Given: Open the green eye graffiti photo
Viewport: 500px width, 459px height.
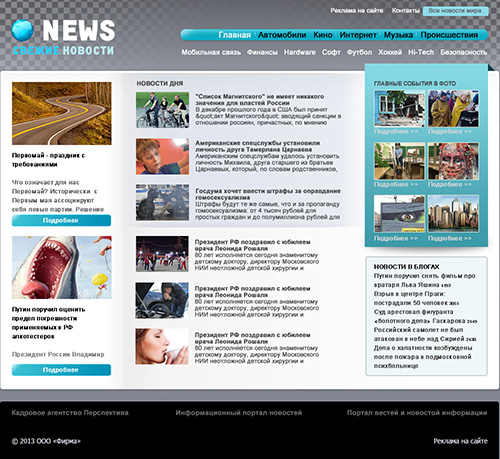Looking at the screenshot, I should [x=399, y=214].
